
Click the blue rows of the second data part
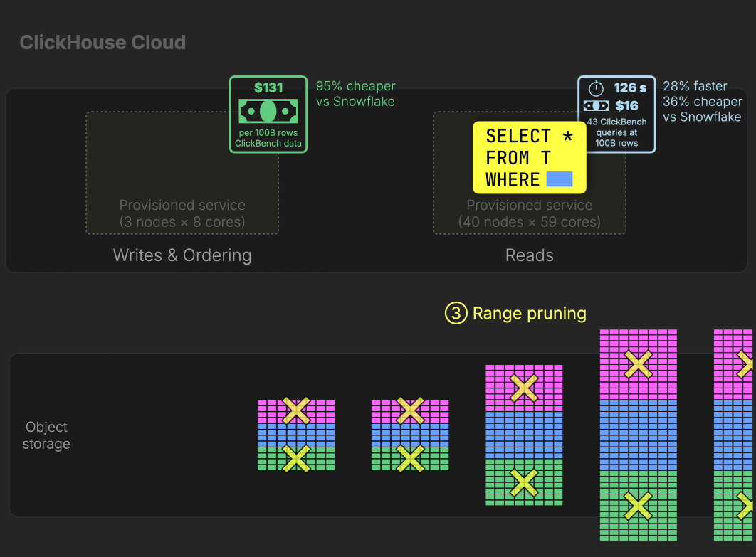pos(410,435)
